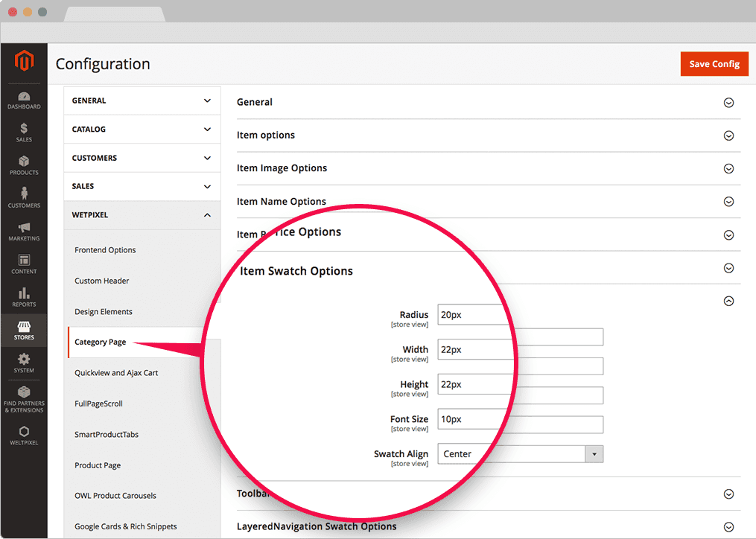This screenshot has width=756, height=539.
Task: Expand the GENERAL configuration group
Action: (x=142, y=101)
